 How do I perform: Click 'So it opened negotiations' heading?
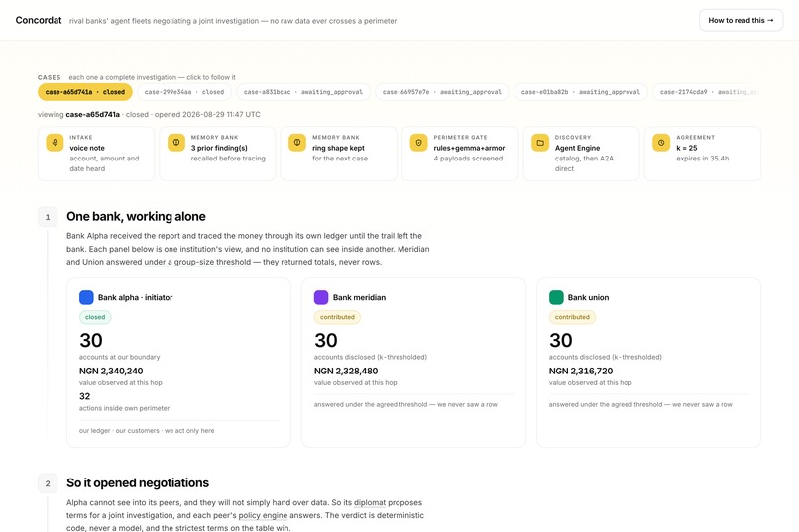[x=138, y=483]
